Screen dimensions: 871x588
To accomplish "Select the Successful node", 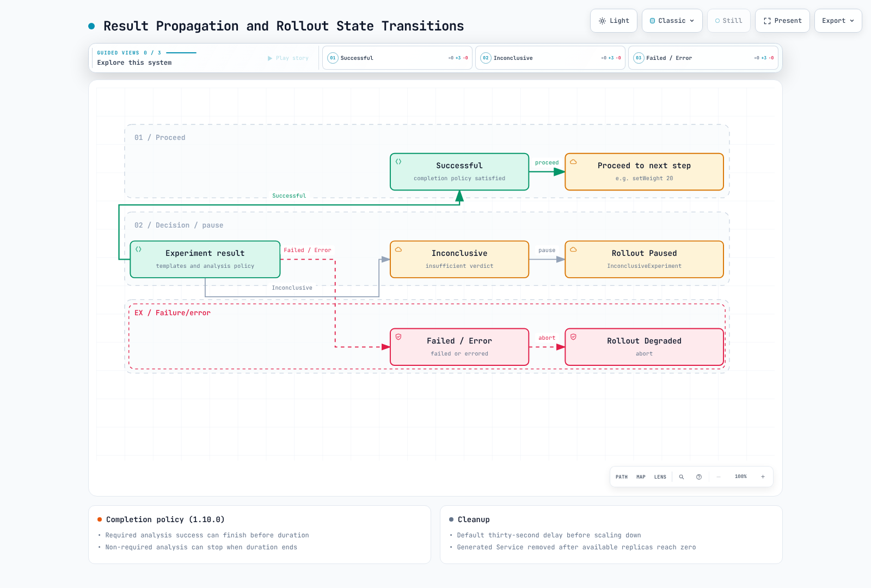I will (x=459, y=172).
